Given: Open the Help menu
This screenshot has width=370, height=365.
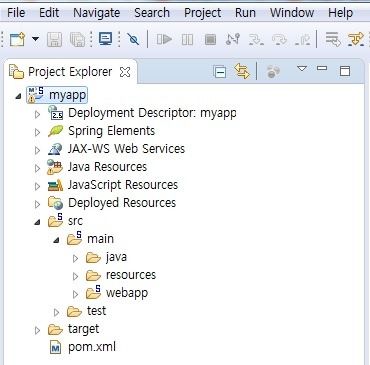Looking at the screenshot, I should [340, 13].
